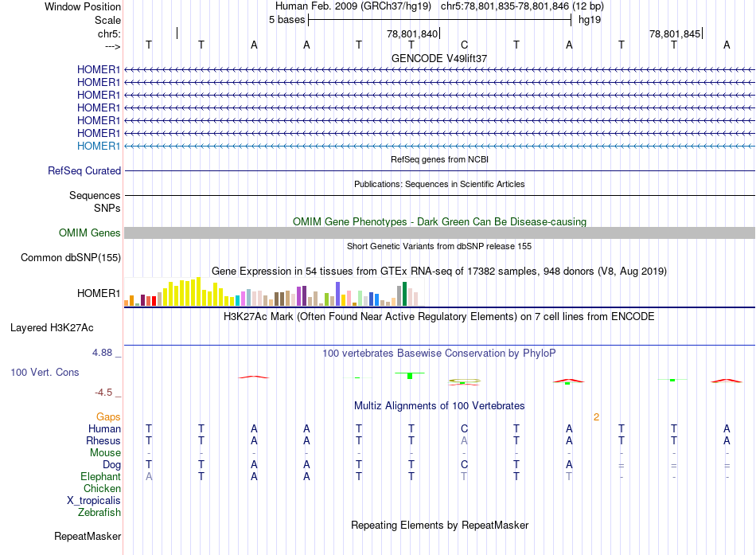Open the RefSeq Curated track label

(x=84, y=171)
